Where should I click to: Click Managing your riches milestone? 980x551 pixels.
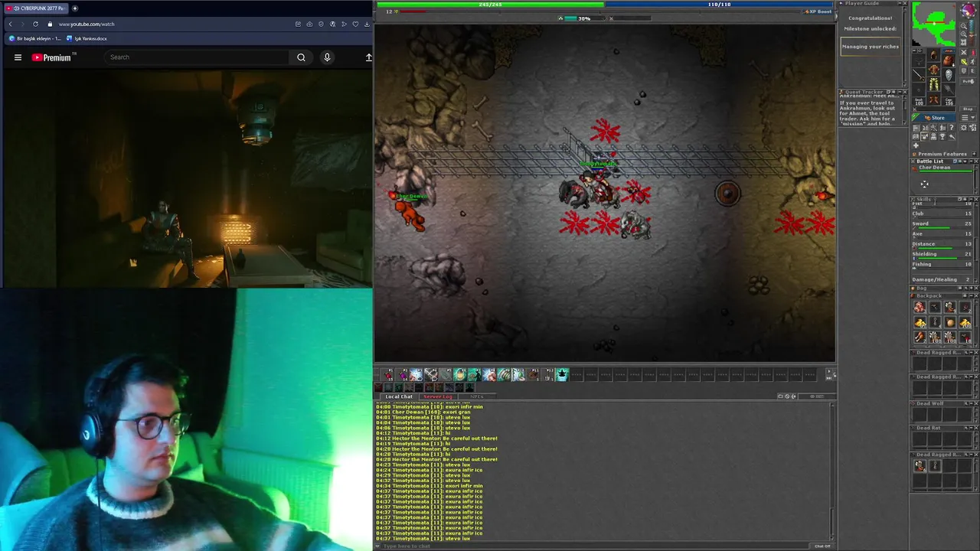point(871,47)
